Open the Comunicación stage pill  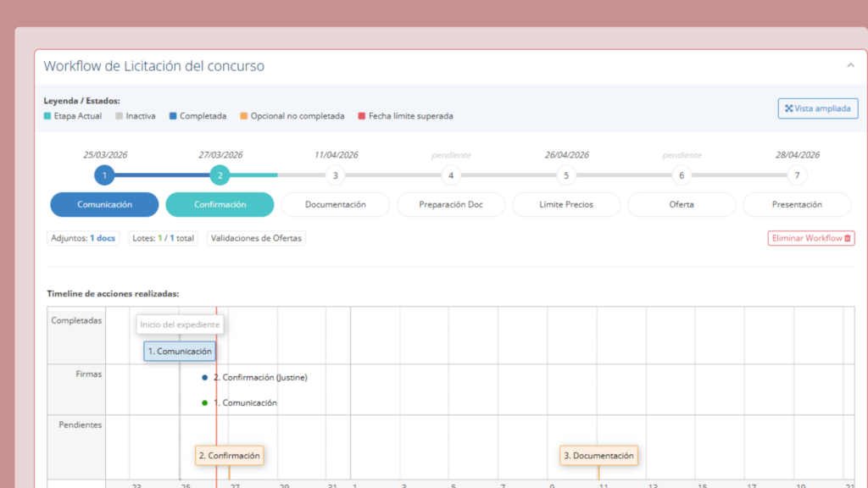point(104,204)
